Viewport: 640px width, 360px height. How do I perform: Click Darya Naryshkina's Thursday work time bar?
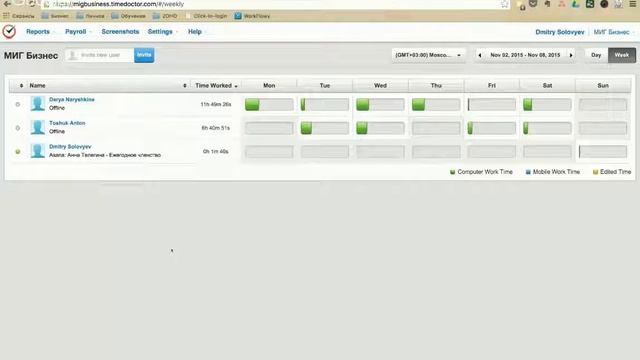tap(436, 104)
